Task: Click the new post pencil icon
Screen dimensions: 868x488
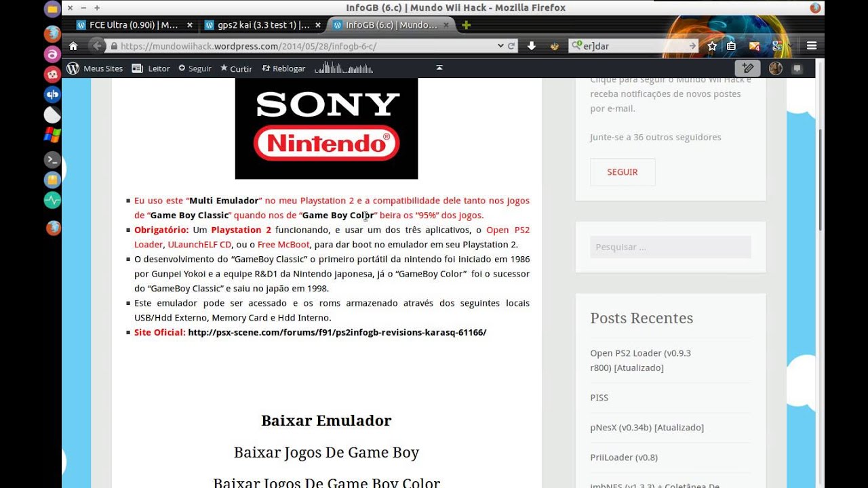Action: tap(748, 68)
